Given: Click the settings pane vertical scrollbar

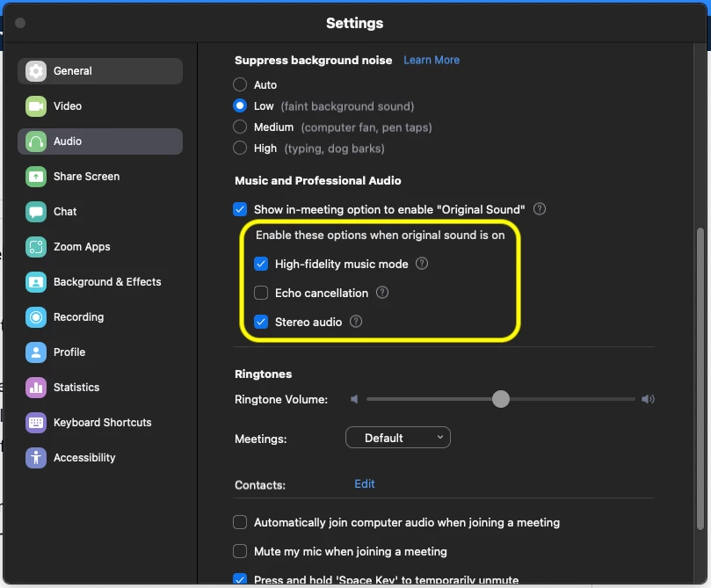Looking at the screenshot, I should [x=700, y=379].
